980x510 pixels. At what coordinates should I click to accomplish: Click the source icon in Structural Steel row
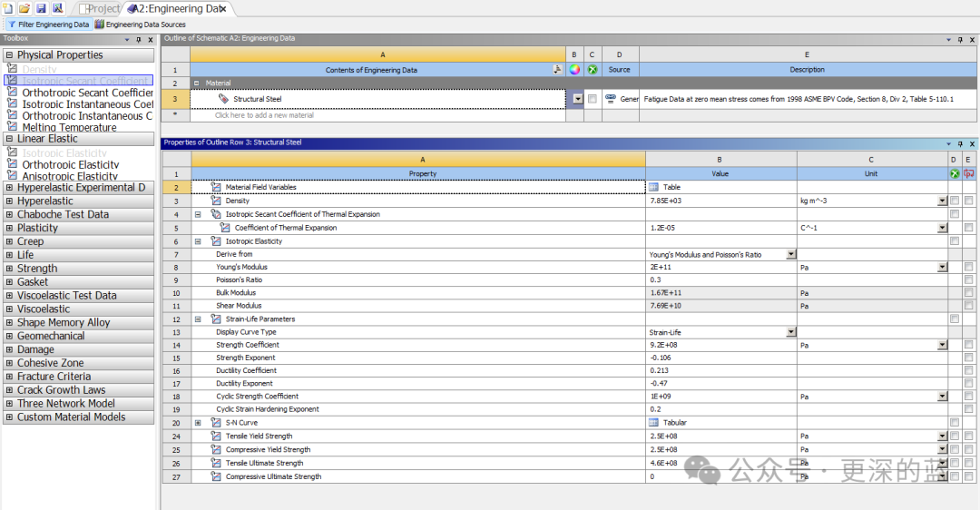point(611,99)
